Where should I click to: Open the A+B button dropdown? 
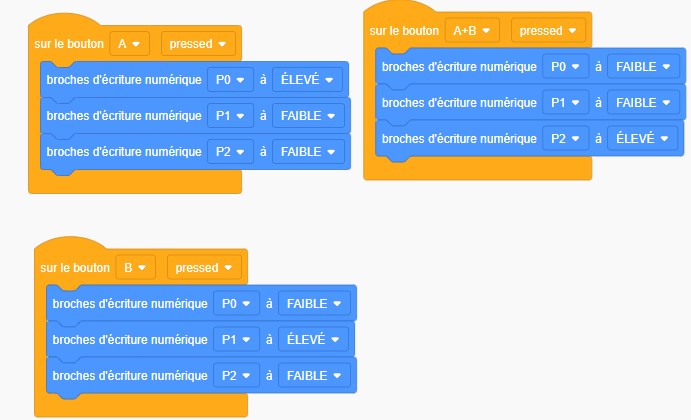pyautogui.click(x=472, y=30)
